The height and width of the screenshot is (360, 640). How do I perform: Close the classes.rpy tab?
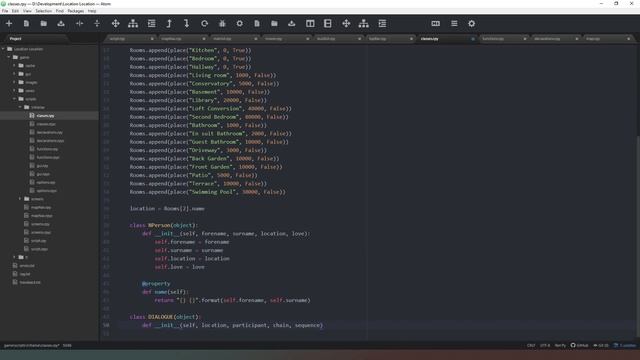(x=473, y=39)
